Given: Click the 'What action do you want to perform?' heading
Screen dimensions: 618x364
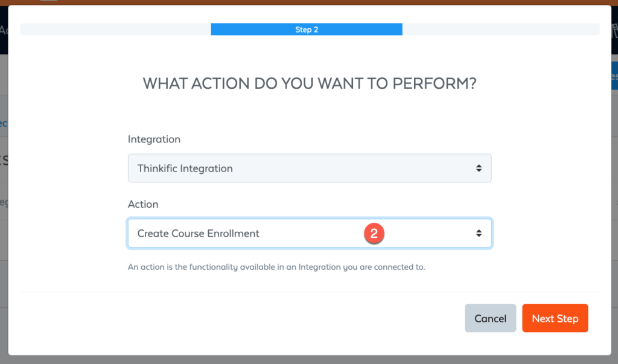Looking at the screenshot, I should coord(310,84).
